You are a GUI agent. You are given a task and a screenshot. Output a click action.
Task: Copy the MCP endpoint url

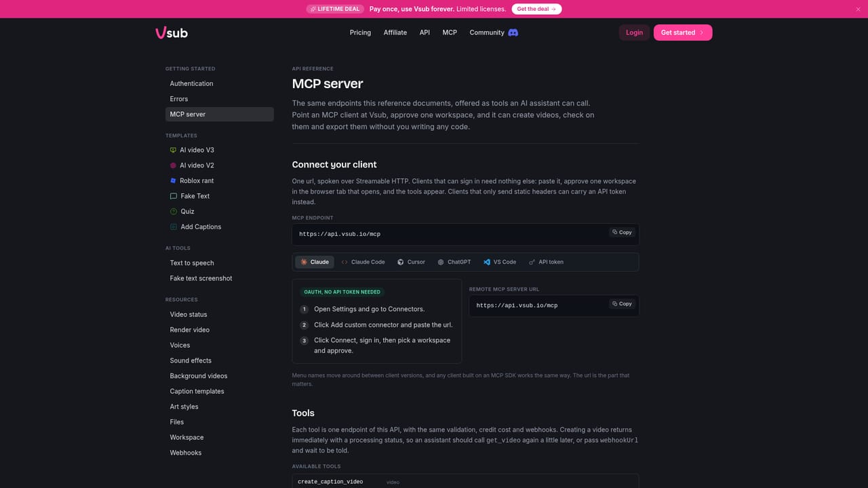coord(621,232)
